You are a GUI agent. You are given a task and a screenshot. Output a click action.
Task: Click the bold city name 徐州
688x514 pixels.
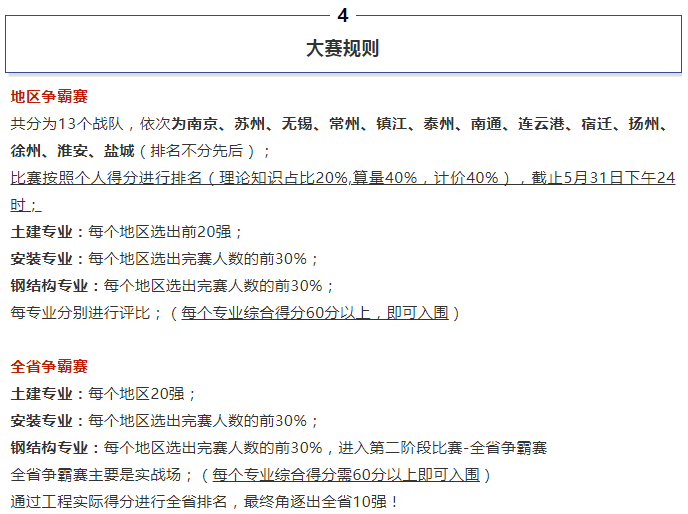[26, 151]
